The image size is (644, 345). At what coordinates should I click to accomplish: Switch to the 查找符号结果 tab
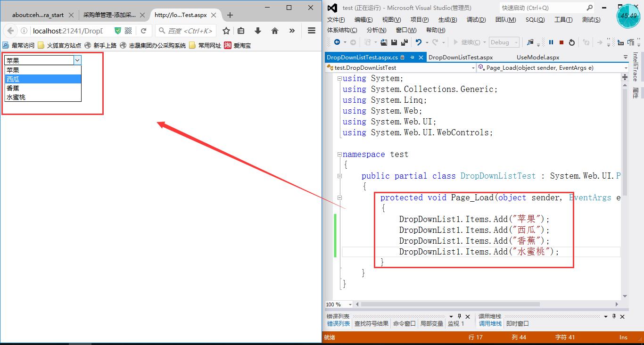tap(372, 324)
